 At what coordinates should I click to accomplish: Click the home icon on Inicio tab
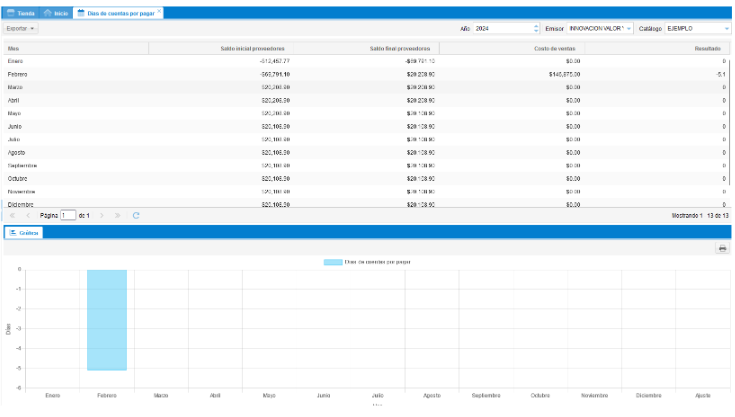pos(47,12)
